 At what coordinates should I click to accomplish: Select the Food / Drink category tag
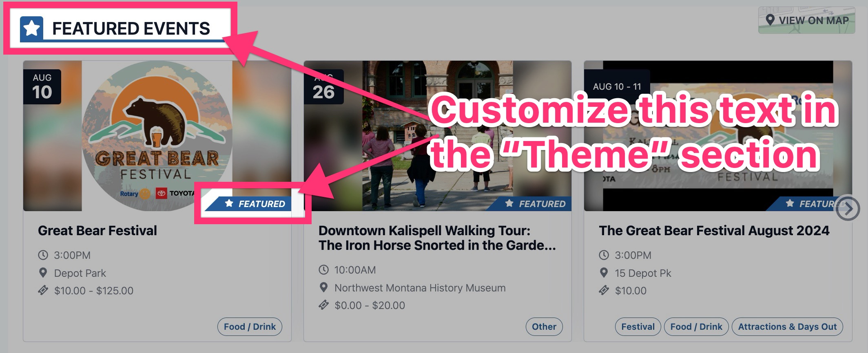tap(249, 327)
